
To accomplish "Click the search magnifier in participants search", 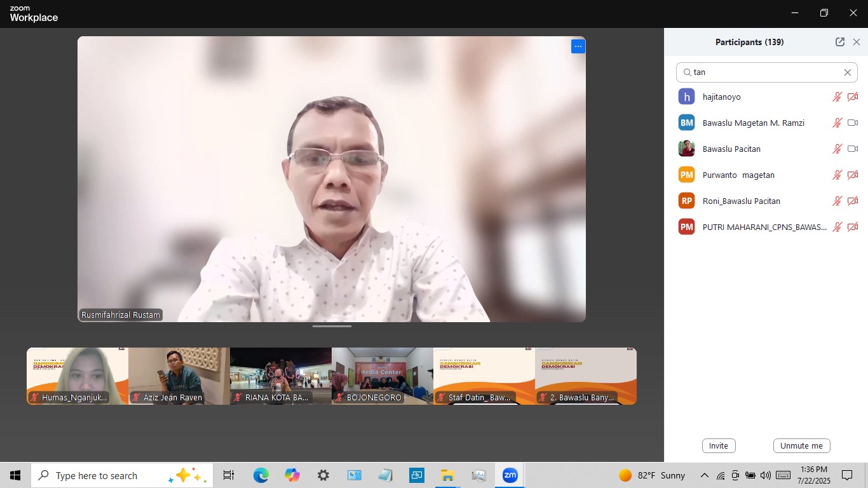I will tap(688, 72).
